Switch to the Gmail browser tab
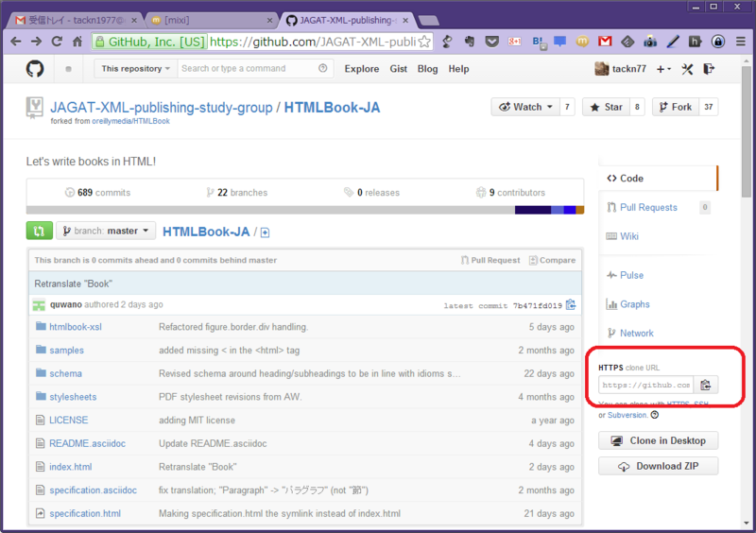This screenshot has height=533, width=756. [76, 20]
